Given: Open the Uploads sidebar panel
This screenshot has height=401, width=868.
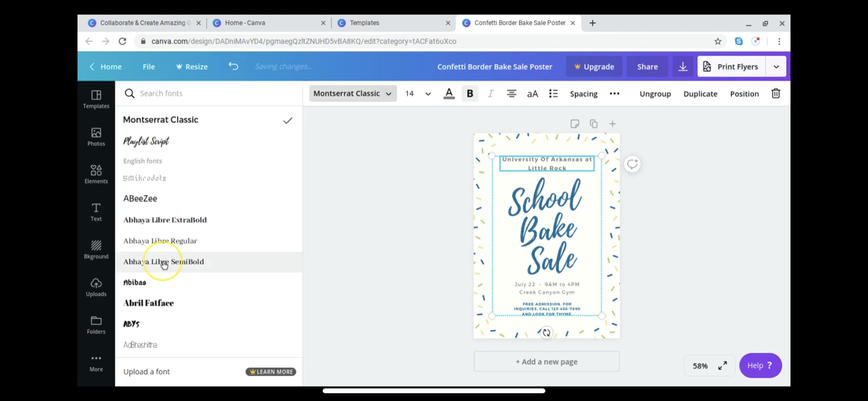Looking at the screenshot, I should pyautogui.click(x=96, y=287).
